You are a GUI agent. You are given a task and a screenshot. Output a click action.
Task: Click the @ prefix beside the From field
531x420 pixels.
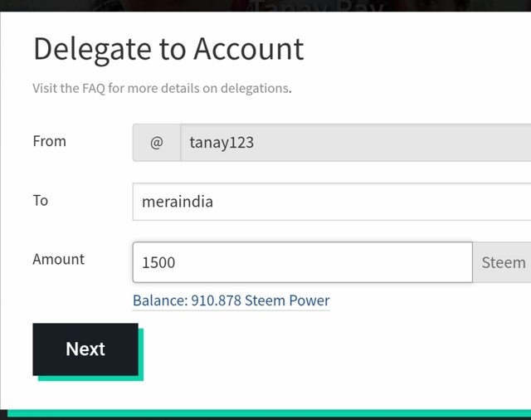[x=157, y=143]
